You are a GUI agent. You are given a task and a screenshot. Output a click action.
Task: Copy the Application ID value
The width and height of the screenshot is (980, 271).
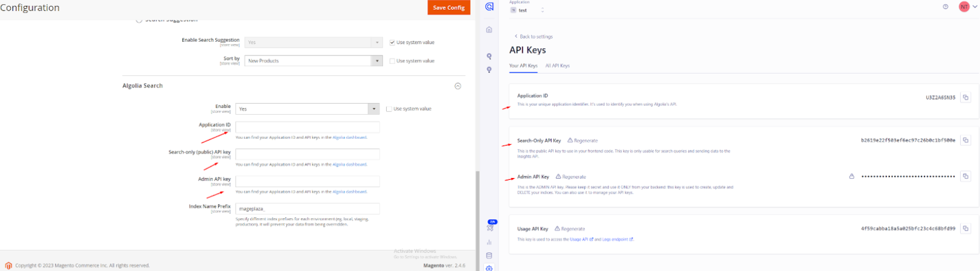(x=965, y=97)
